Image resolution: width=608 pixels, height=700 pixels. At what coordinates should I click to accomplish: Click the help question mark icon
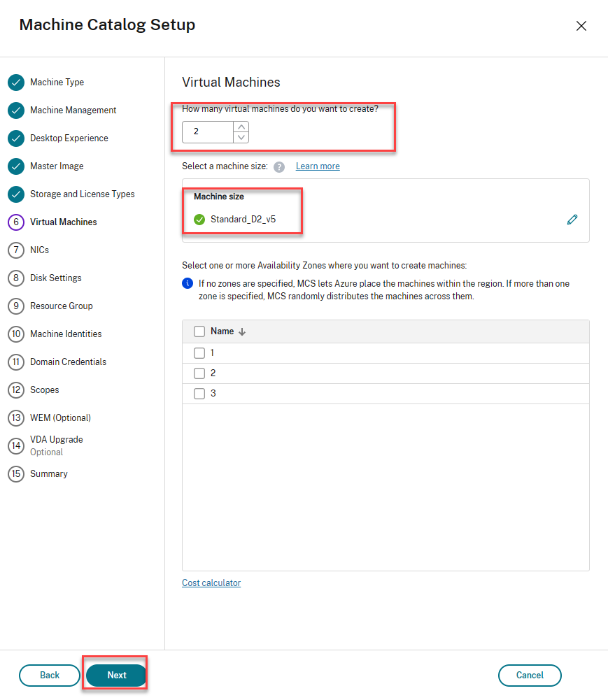(x=279, y=166)
